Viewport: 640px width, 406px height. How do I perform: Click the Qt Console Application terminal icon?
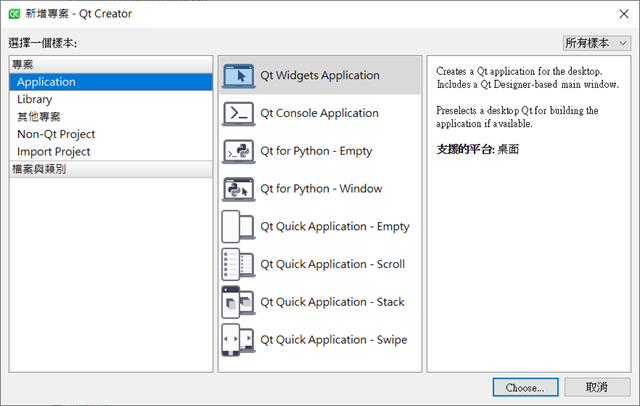[x=238, y=113]
